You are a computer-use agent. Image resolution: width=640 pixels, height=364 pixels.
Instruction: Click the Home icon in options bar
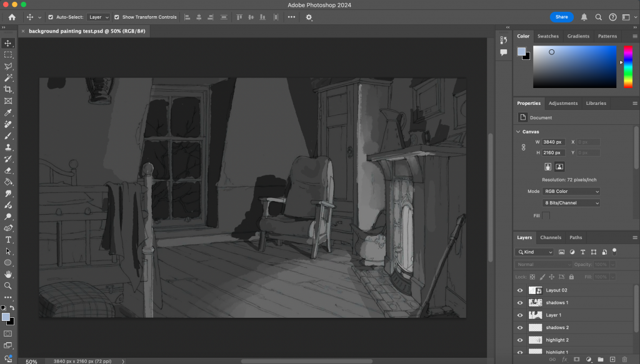pos(12,17)
